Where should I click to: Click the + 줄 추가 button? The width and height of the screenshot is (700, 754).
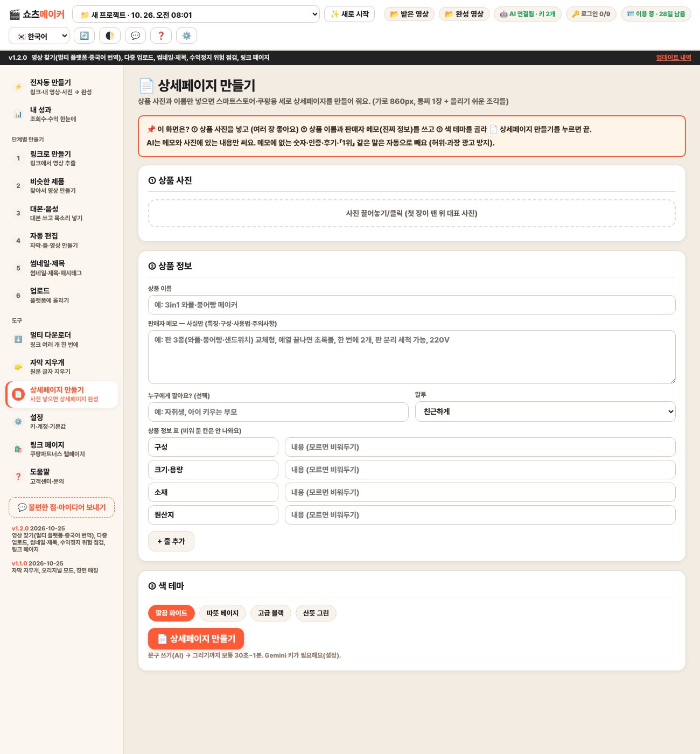(x=171, y=541)
